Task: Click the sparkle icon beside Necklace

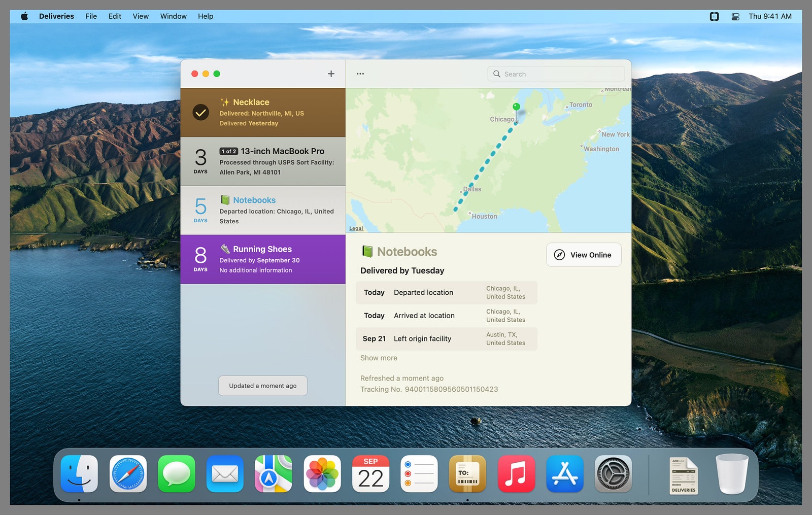Action: point(225,102)
